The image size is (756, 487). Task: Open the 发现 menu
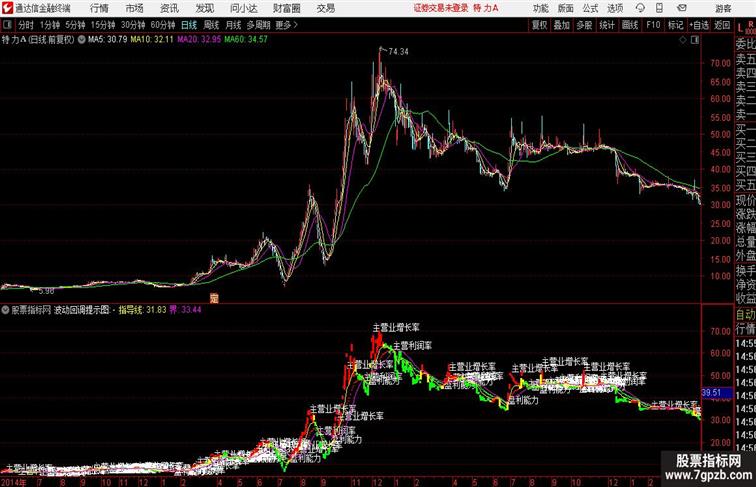(x=204, y=8)
